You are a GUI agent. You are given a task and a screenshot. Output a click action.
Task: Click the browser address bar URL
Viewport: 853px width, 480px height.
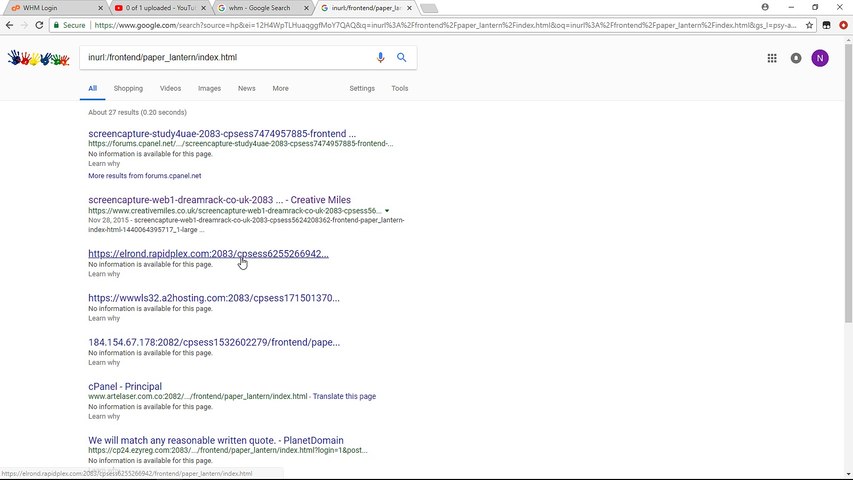tap(445, 25)
